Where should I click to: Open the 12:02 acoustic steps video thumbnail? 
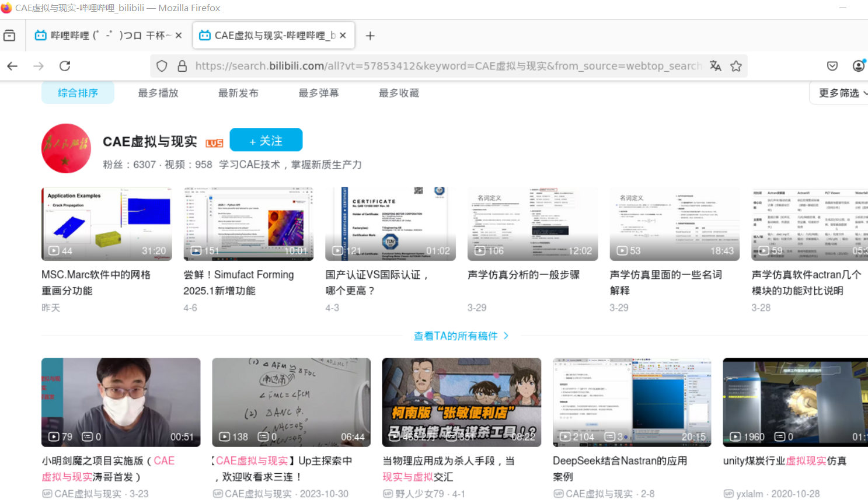pos(533,224)
